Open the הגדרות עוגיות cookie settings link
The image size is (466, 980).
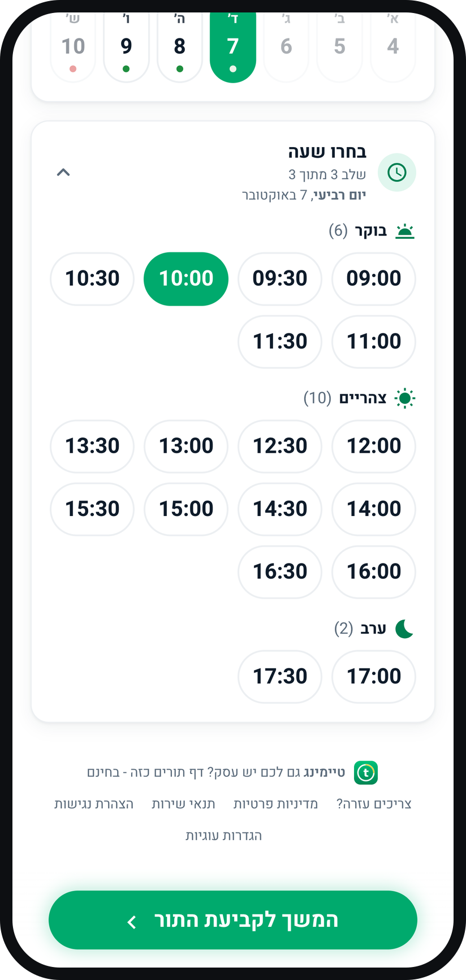(224, 836)
